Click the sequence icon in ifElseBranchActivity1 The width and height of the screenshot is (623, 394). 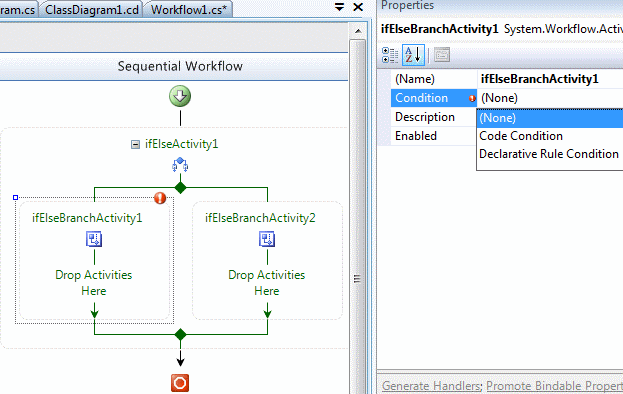(94, 239)
